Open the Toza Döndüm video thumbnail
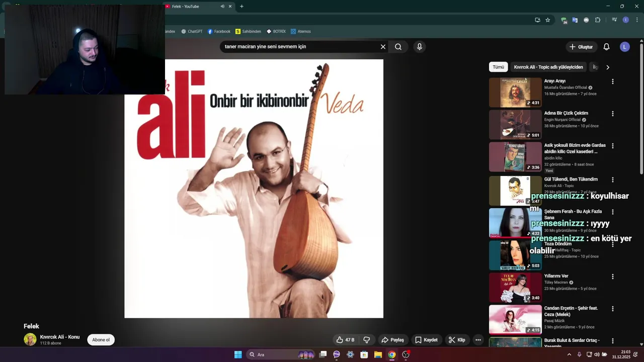 (515, 255)
